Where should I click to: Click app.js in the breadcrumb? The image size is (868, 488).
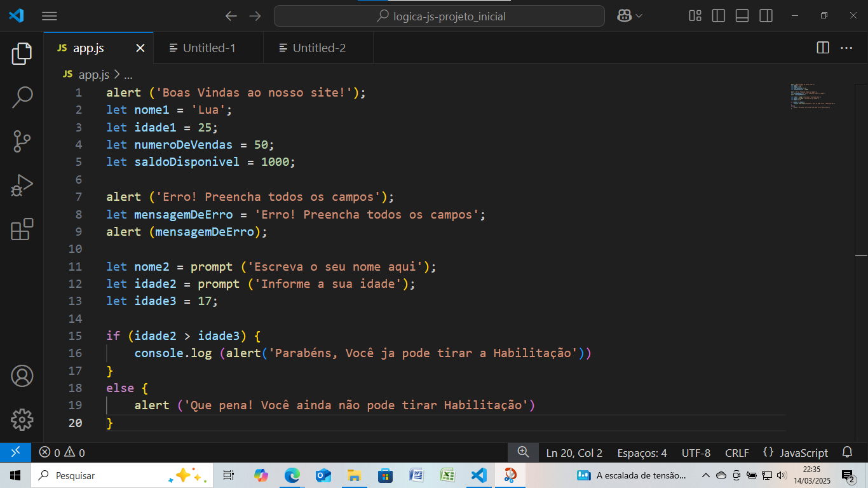coord(93,74)
